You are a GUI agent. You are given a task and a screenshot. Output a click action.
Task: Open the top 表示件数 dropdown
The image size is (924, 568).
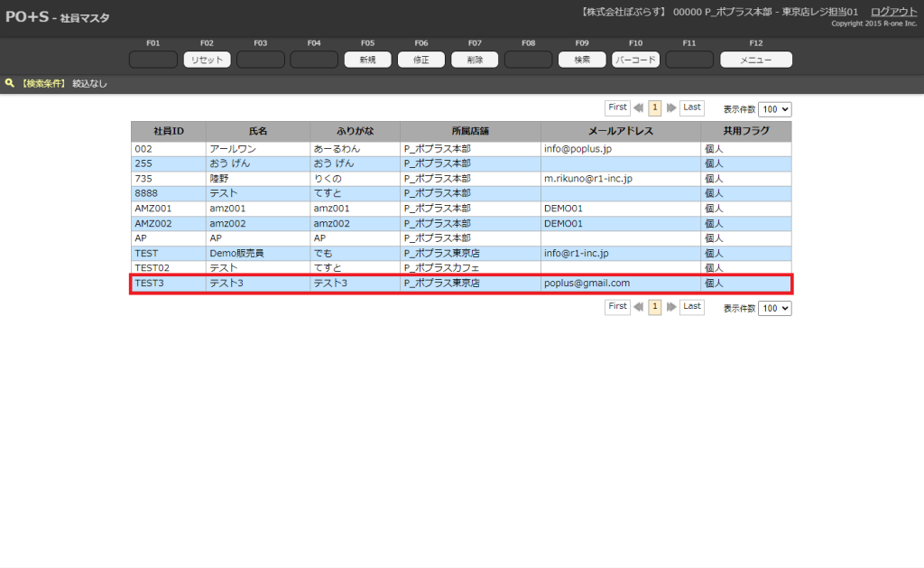[x=774, y=108]
